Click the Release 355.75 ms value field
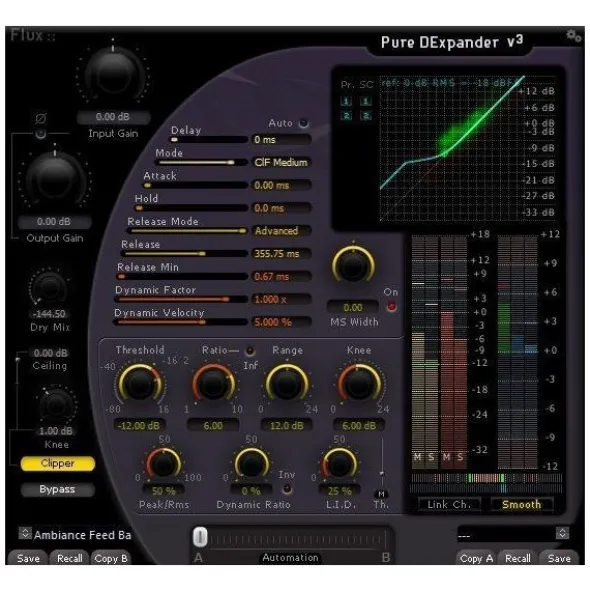This screenshot has height=591, width=590. pyautogui.click(x=281, y=254)
